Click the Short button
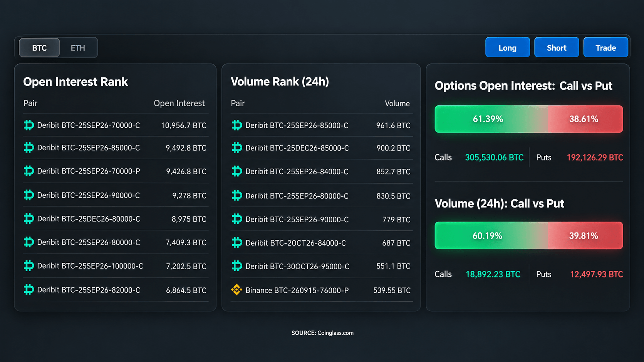The height and width of the screenshot is (362, 644). click(557, 47)
